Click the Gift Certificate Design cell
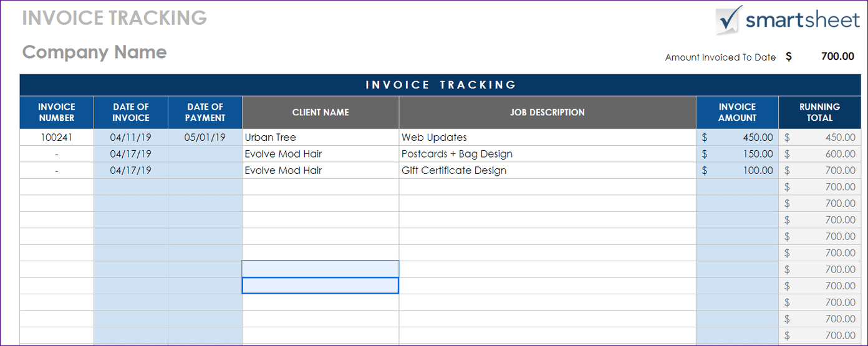 pyautogui.click(x=547, y=170)
